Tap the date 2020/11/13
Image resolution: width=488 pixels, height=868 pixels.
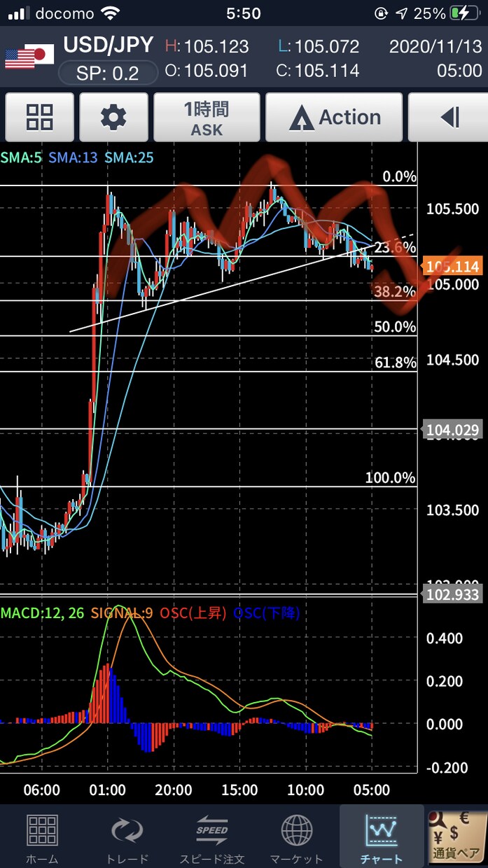pos(435,47)
